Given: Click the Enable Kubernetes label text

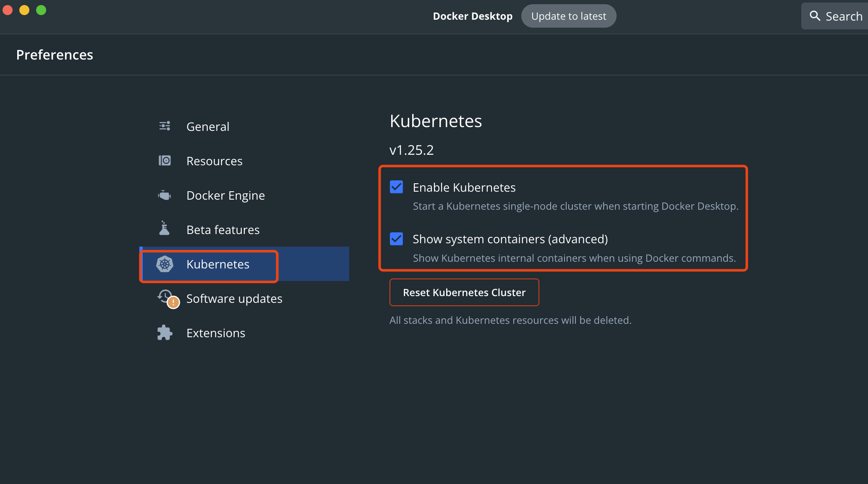Looking at the screenshot, I should coord(464,187).
